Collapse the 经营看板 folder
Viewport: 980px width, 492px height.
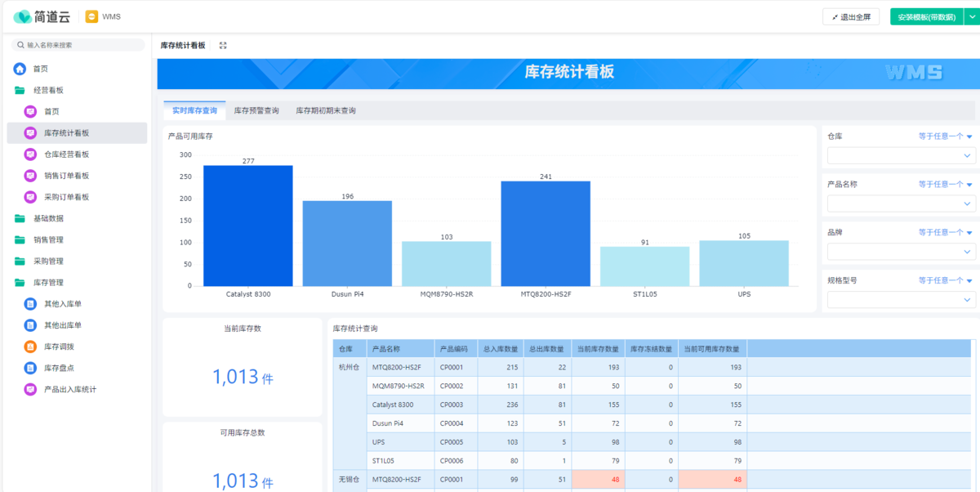pyautogui.click(x=20, y=91)
